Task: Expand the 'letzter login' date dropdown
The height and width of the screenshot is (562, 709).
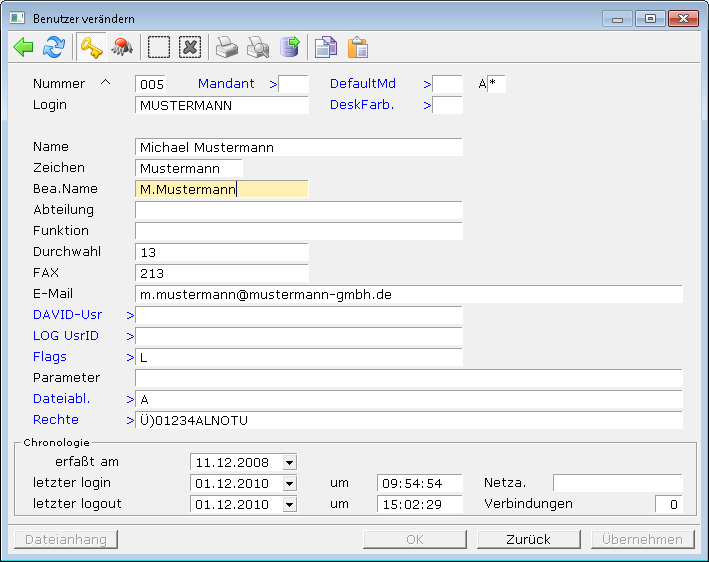Action: click(x=289, y=483)
